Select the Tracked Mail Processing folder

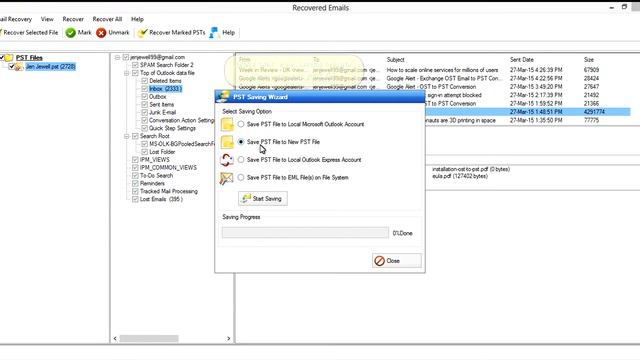tap(169, 191)
